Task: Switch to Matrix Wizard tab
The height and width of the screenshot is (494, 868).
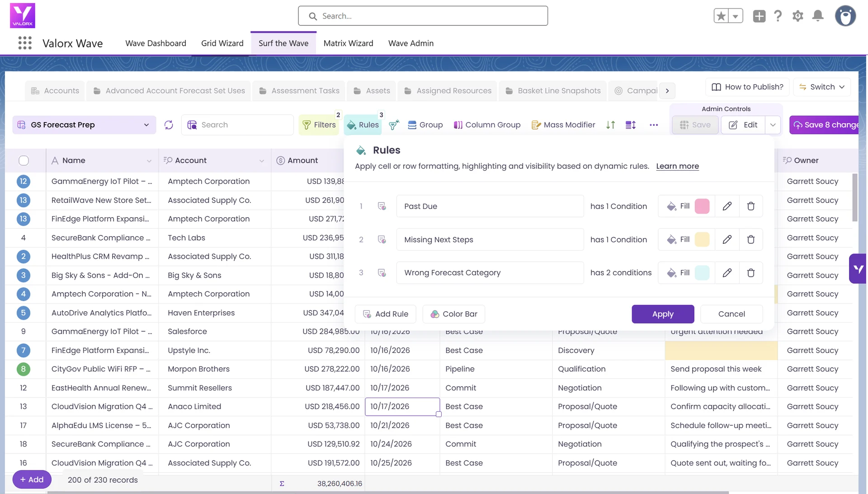Action: 348,43
